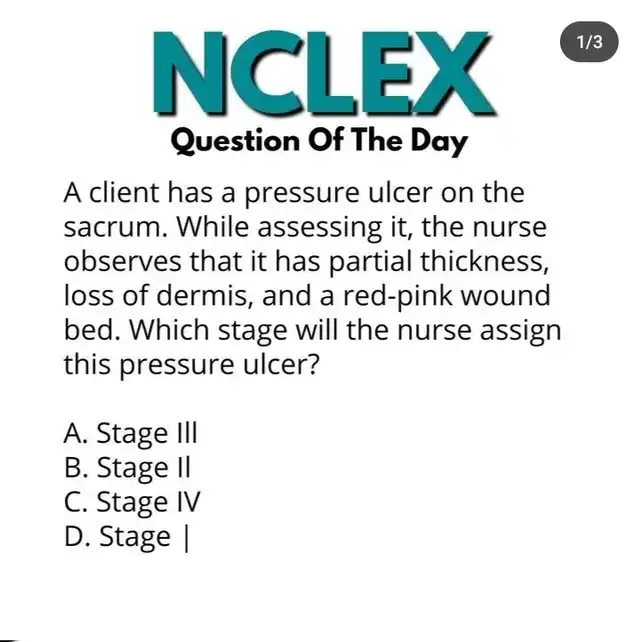
Task: Click the 1/3 slide counter badge
Action: point(589,42)
